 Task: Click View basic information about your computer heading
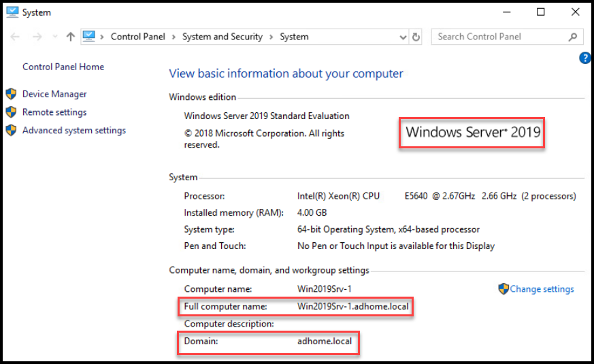pos(286,73)
